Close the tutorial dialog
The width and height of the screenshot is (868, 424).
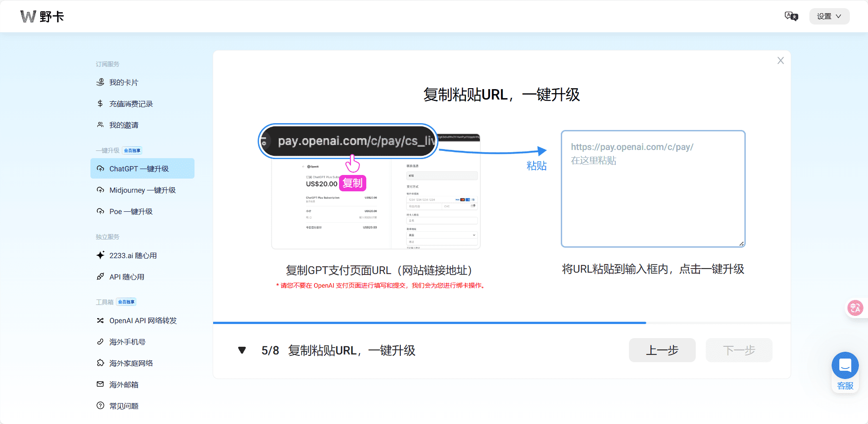781,60
